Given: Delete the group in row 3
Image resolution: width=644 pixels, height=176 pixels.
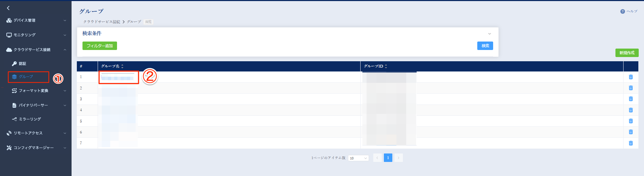Looking at the screenshot, I should point(631,99).
